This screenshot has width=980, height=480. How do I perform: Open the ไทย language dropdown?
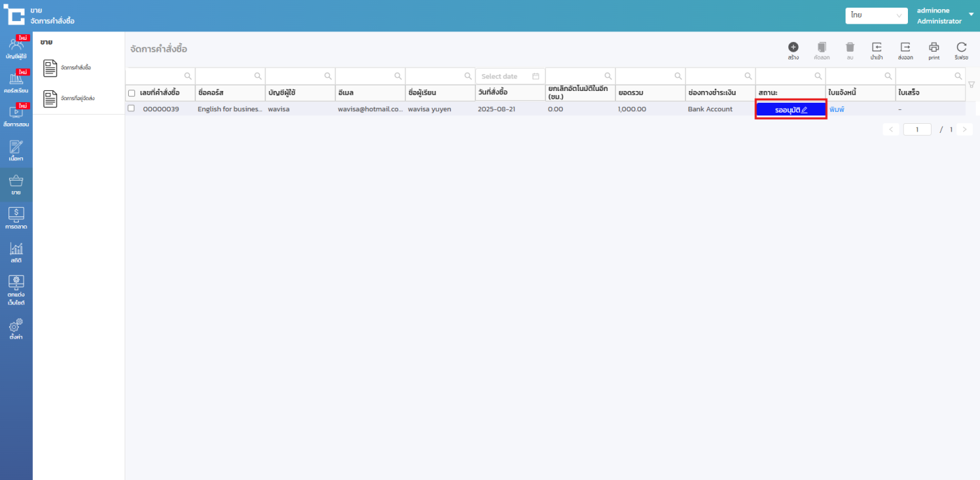[x=876, y=15]
